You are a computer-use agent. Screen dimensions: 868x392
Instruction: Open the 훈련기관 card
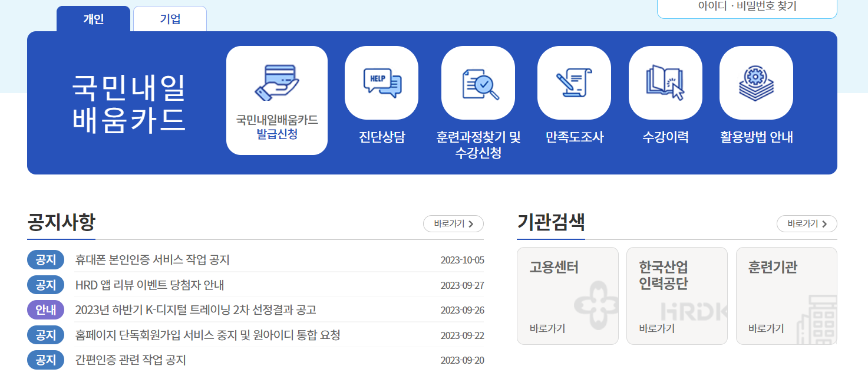coord(787,296)
